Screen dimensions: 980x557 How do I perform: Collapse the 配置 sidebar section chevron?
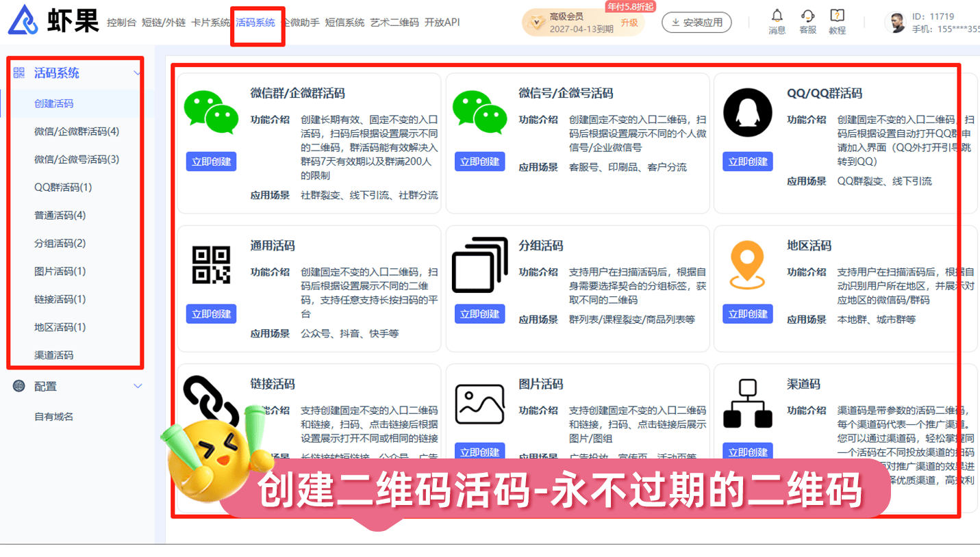(137, 386)
